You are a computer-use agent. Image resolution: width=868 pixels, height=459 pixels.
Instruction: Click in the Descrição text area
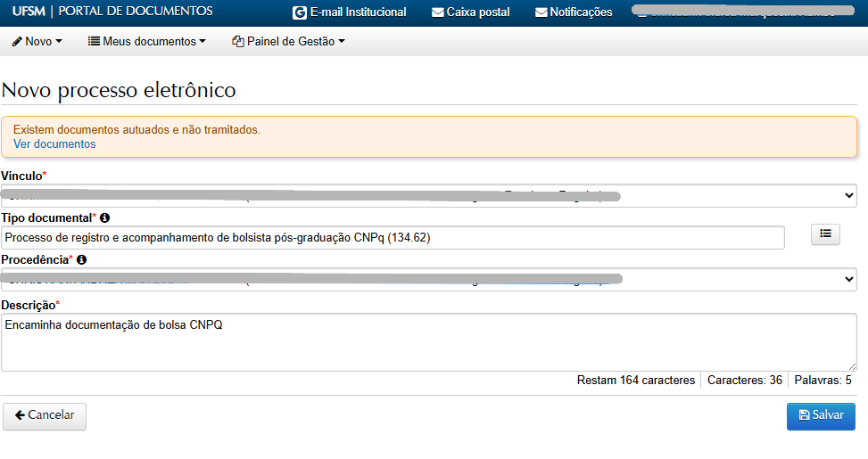click(x=428, y=342)
